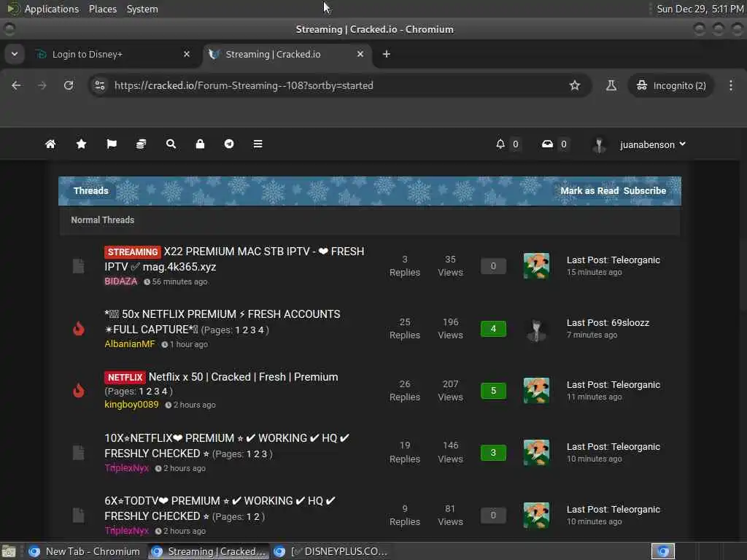This screenshot has height=560, width=747.
Task: Go forward with the browser forward arrow
Action: [42, 85]
